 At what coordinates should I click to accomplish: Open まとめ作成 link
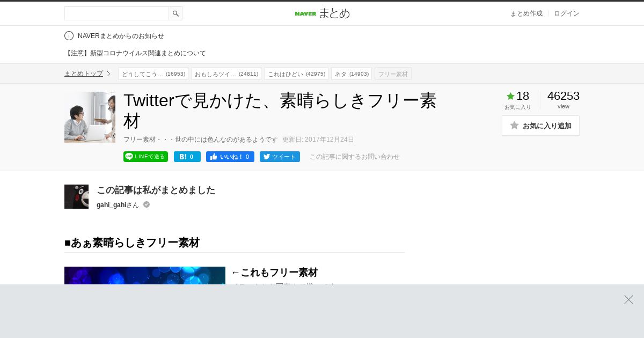pyautogui.click(x=526, y=13)
